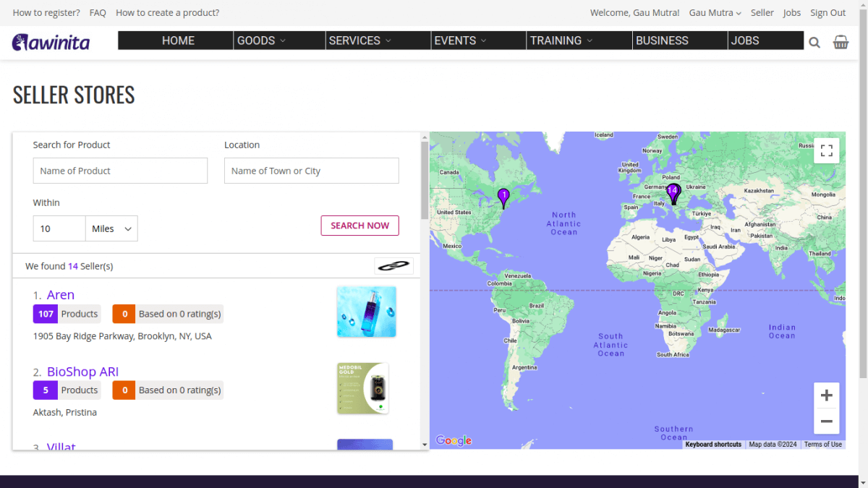Click the map marker cluster labeled 14

pos(673,193)
